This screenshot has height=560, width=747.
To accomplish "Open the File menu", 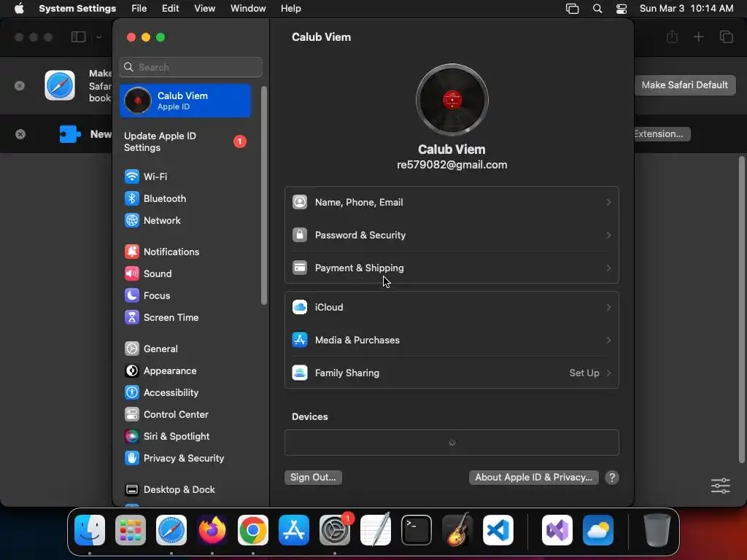I will pyautogui.click(x=139, y=9).
